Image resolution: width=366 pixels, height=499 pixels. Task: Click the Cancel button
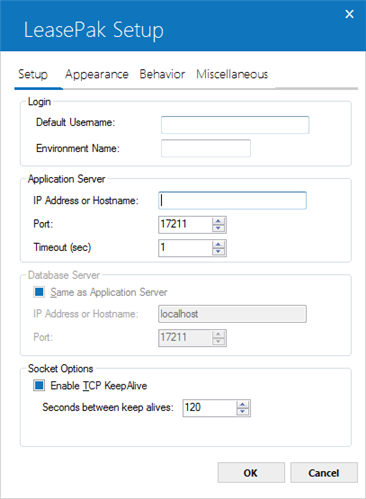pyautogui.click(x=324, y=472)
